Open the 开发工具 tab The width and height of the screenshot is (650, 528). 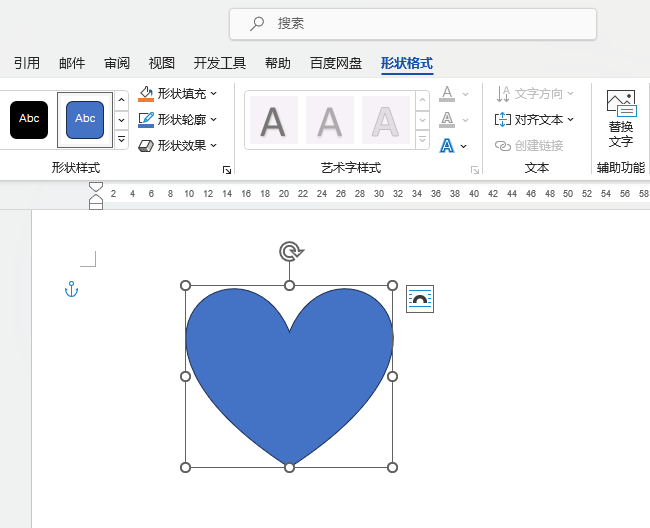(220, 63)
